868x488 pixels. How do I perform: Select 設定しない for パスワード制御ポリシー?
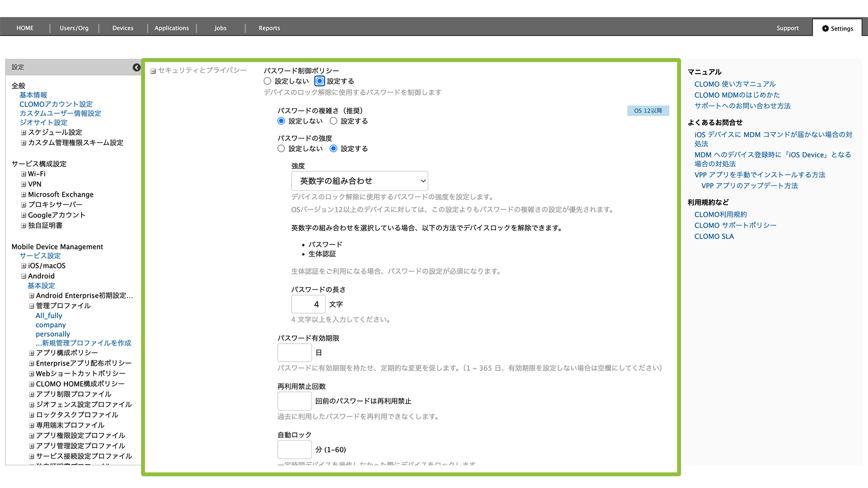pyautogui.click(x=268, y=81)
